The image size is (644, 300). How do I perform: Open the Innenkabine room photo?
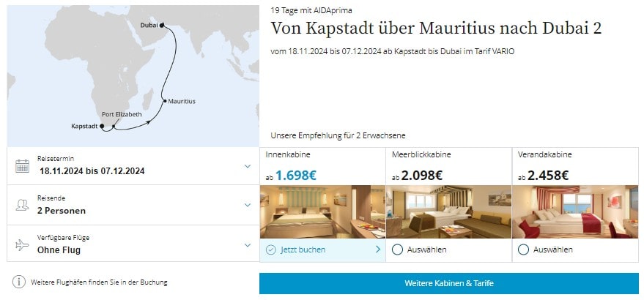pyautogui.click(x=322, y=212)
